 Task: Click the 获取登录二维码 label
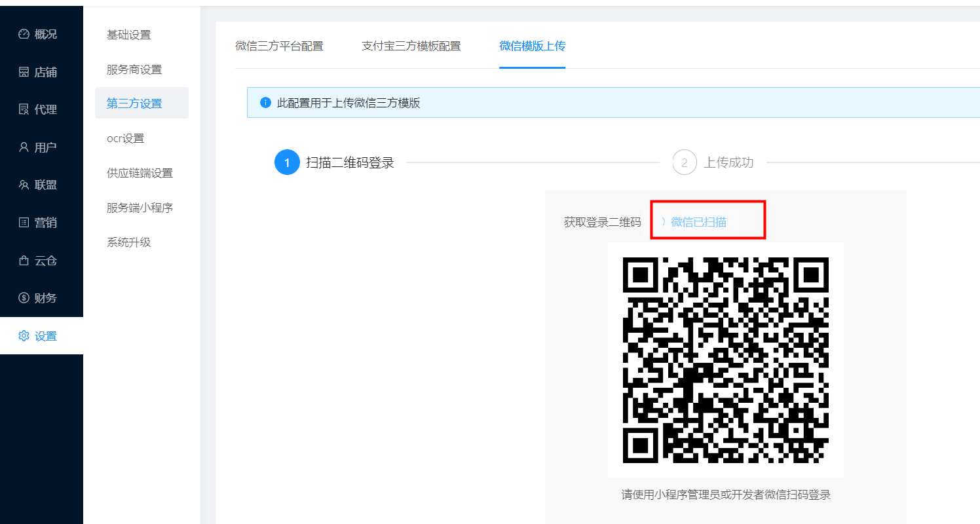coord(603,222)
